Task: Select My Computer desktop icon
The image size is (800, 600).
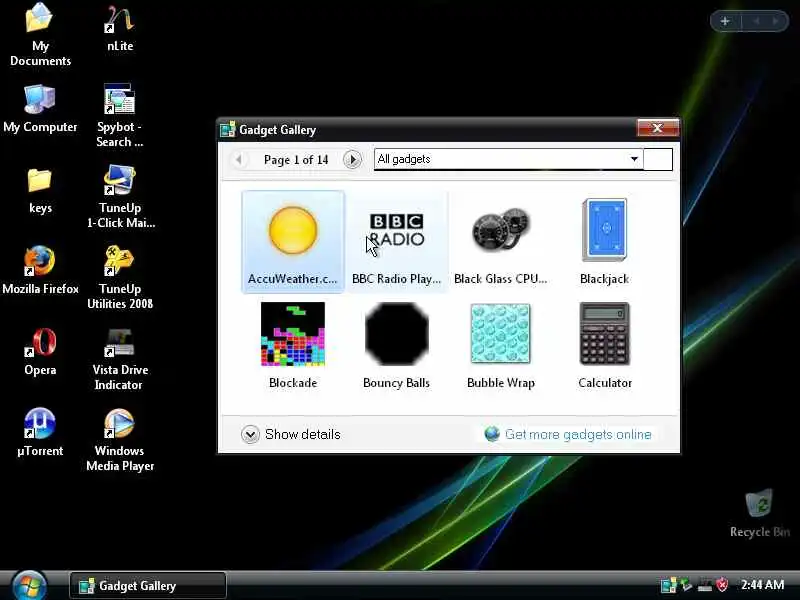Action: coord(40,109)
